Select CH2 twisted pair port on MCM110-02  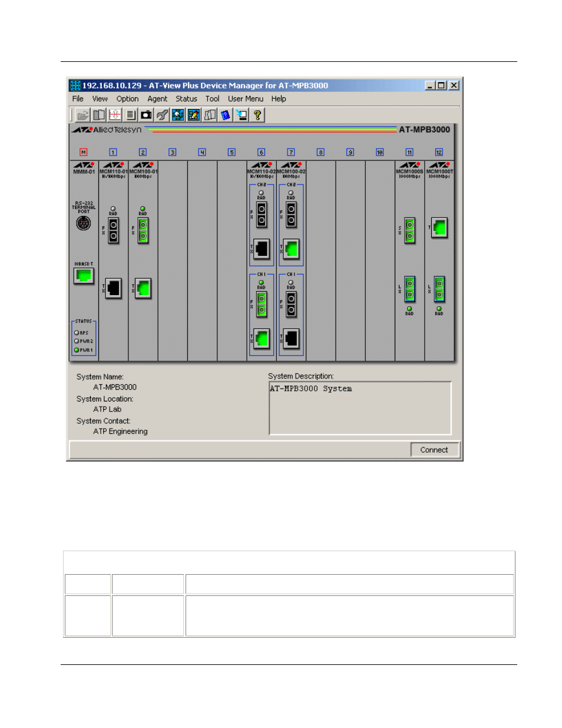(x=262, y=249)
